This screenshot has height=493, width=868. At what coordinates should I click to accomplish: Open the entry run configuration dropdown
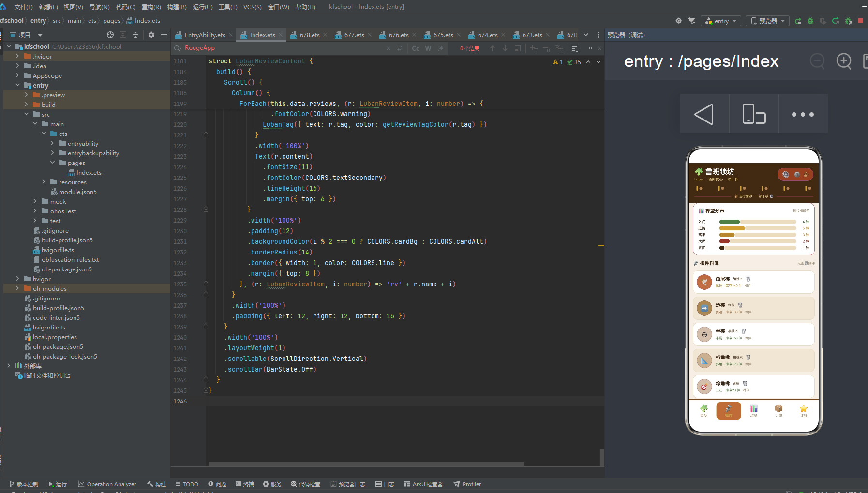point(721,21)
